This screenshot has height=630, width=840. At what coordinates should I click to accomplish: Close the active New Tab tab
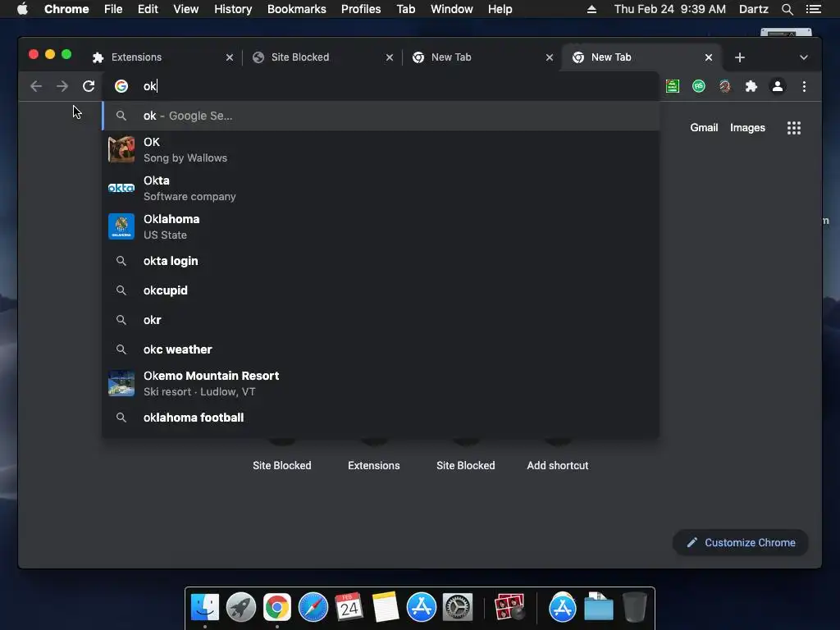click(709, 57)
